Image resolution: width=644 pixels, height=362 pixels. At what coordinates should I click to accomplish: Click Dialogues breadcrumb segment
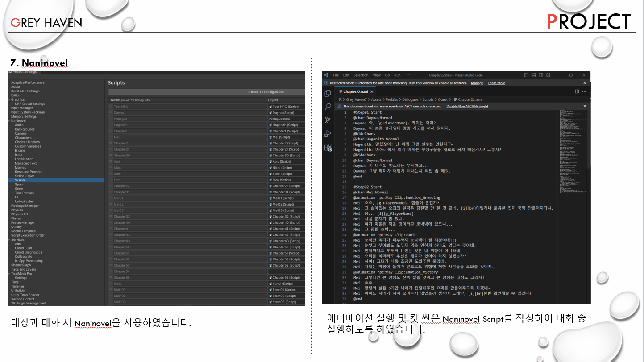tap(410, 99)
